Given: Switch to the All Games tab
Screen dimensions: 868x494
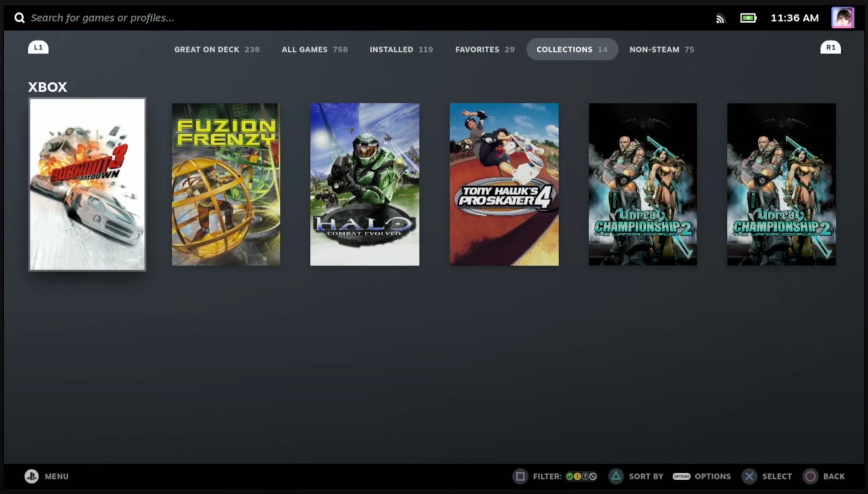Looking at the screenshot, I should [315, 49].
